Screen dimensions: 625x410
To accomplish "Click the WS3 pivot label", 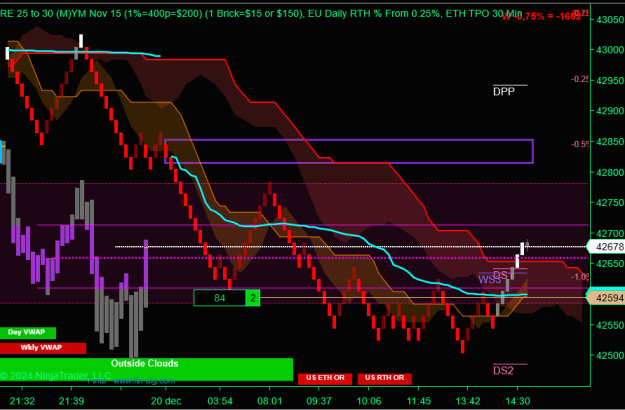I will [489, 279].
